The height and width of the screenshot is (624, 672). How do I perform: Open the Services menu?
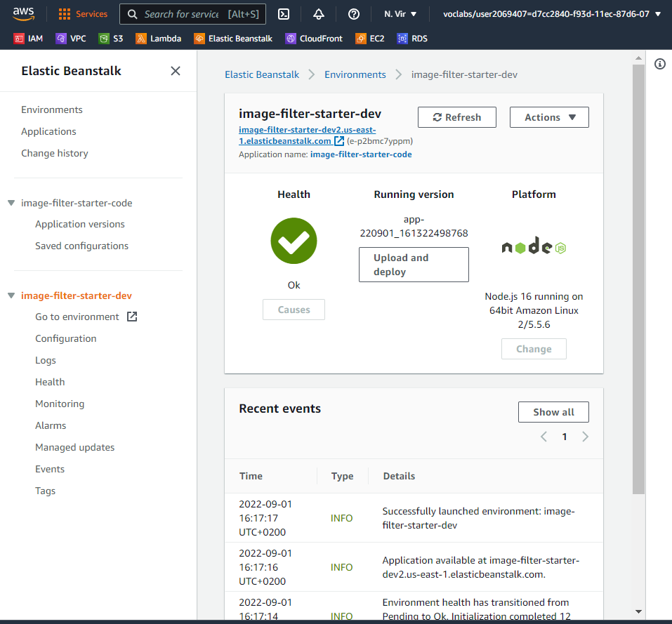pos(83,13)
